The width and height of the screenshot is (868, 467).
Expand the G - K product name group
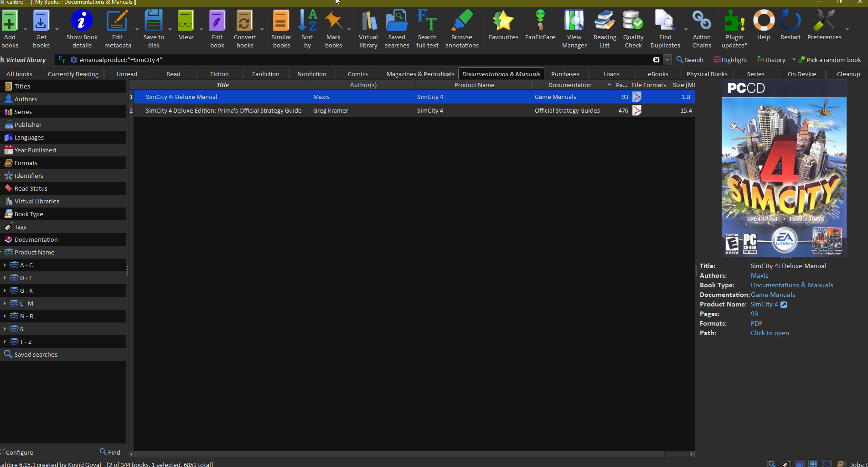(x=5, y=291)
